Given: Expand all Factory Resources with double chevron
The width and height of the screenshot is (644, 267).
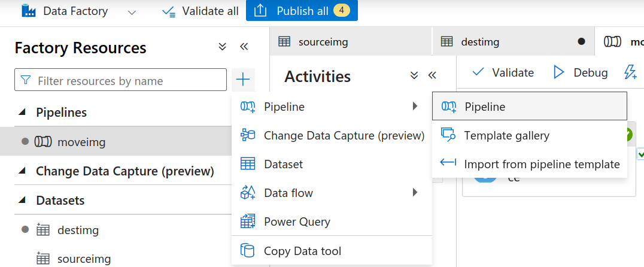Looking at the screenshot, I should pyautogui.click(x=222, y=47).
